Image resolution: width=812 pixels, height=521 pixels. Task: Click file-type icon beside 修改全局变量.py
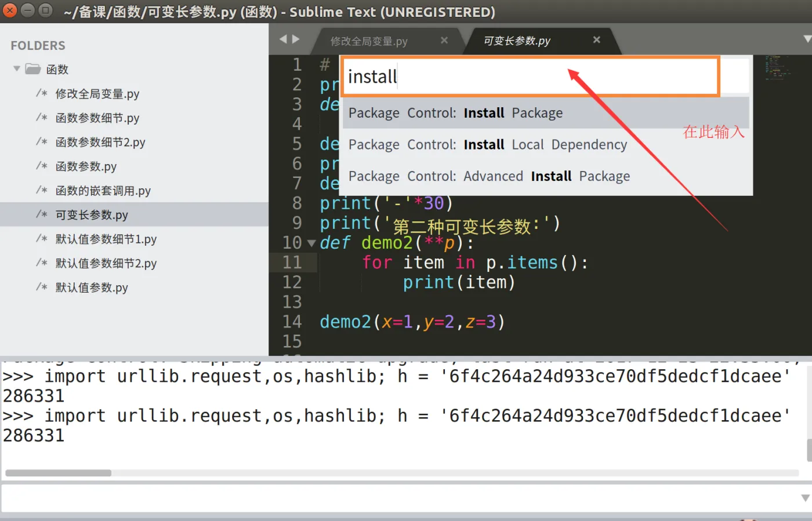pyautogui.click(x=42, y=93)
